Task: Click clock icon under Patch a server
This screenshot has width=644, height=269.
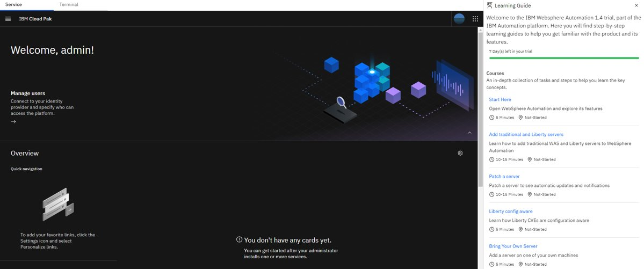Action: click(491, 194)
